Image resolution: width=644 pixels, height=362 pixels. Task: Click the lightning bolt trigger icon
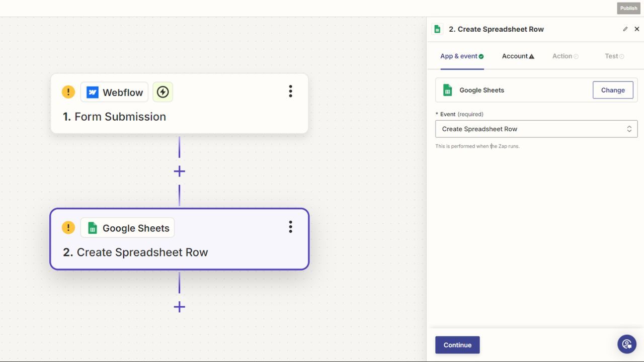pyautogui.click(x=163, y=92)
